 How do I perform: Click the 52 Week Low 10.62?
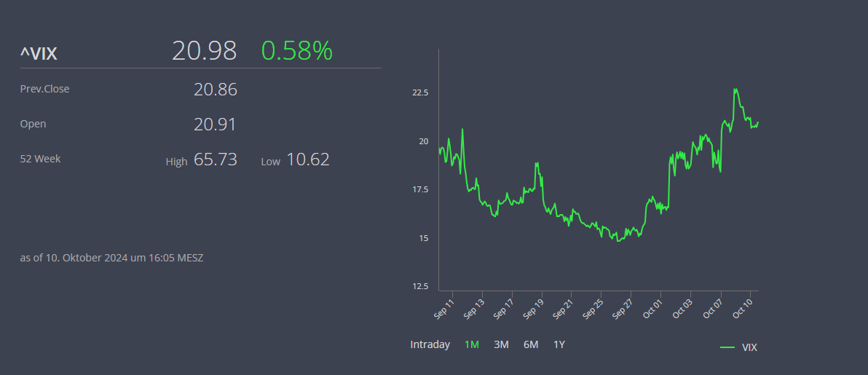(308, 159)
